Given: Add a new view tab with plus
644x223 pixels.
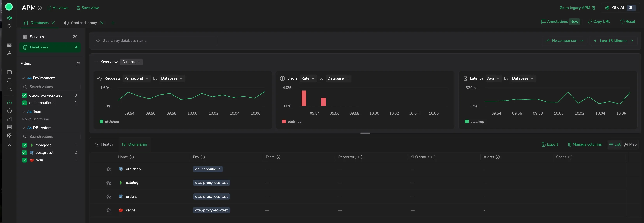Looking at the screenshot, I should (113, 23).
